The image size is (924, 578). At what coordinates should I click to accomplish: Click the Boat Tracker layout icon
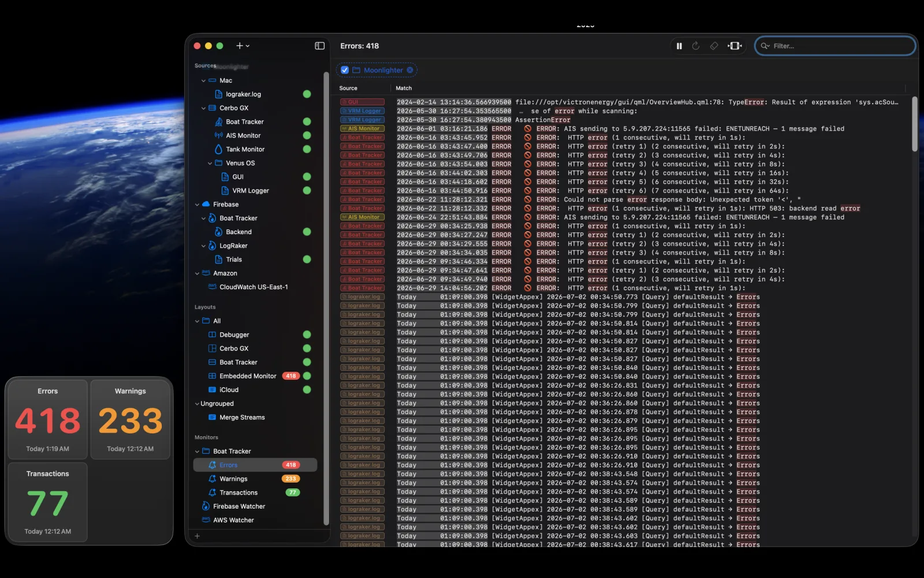(x=212, y=362)
